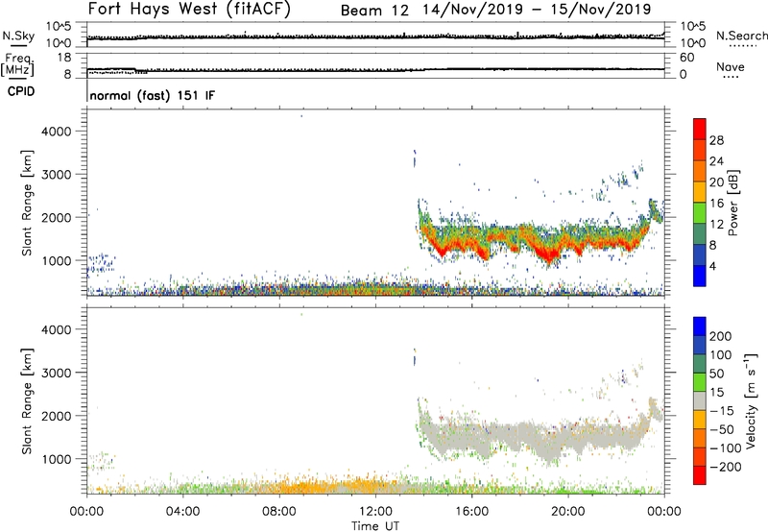Click the '1000' tick on the velocity panel
The width and height of the screenshot is (768, 532).
point(57,459)
